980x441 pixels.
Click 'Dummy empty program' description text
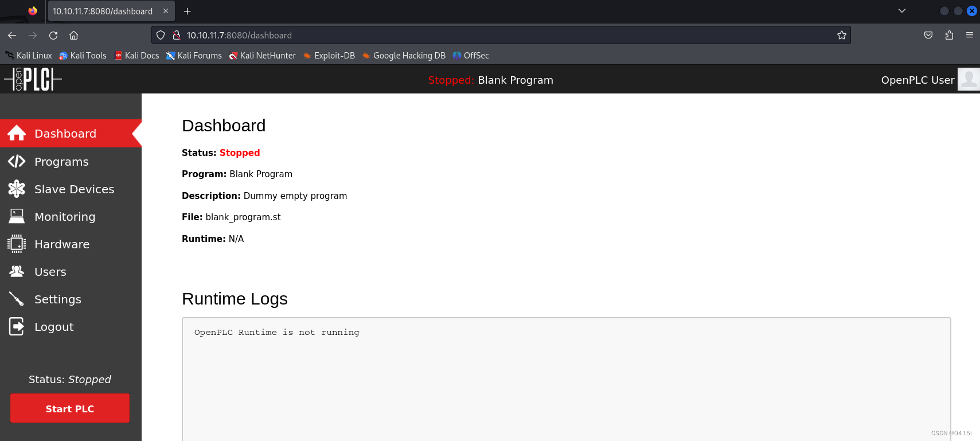point(295,196)
